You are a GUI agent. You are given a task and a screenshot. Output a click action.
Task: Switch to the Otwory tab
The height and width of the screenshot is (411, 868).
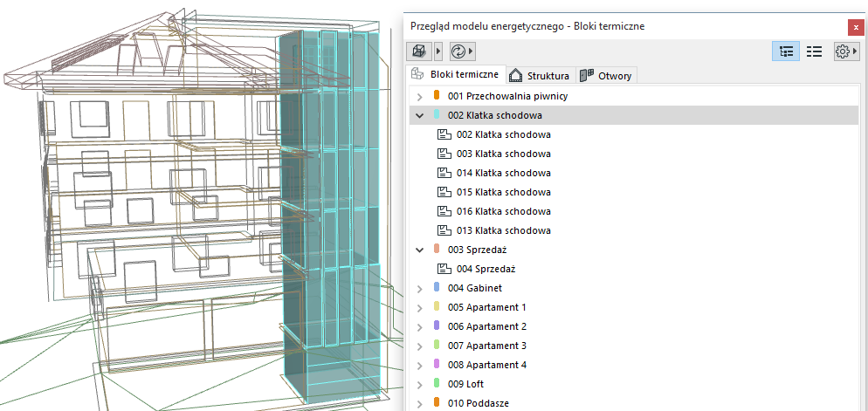click(x=606, y=76)
